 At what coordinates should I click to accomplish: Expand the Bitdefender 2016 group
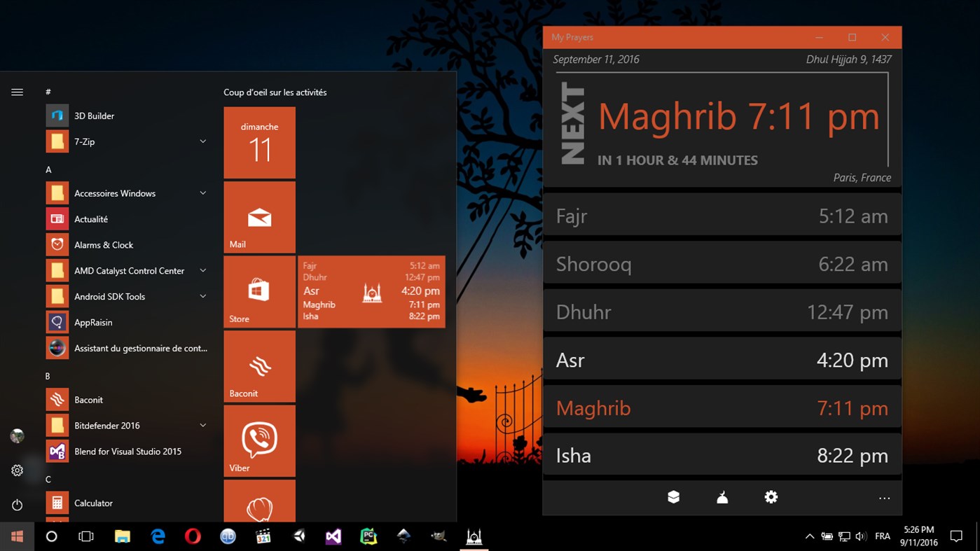tap(202, 425)
